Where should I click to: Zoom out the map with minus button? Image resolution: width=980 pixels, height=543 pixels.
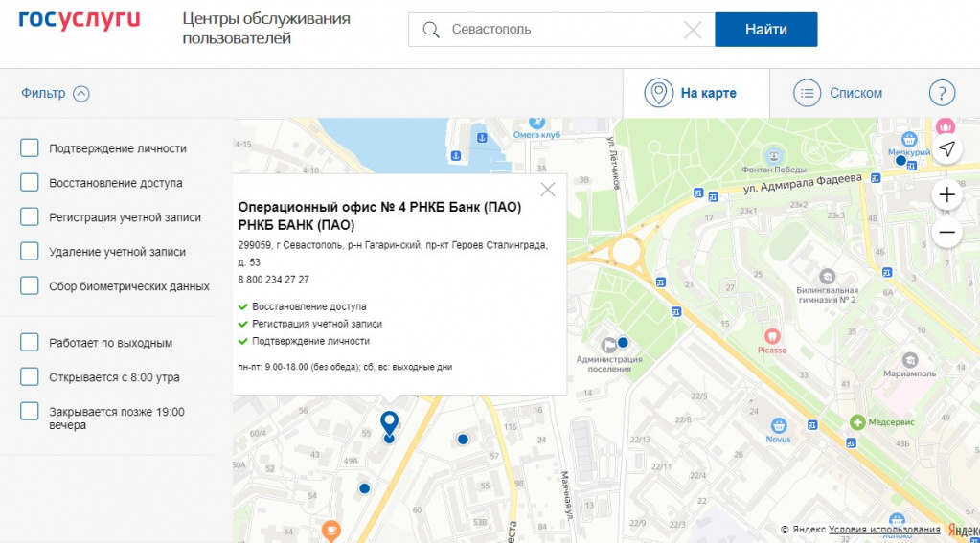tap(946, 233)
